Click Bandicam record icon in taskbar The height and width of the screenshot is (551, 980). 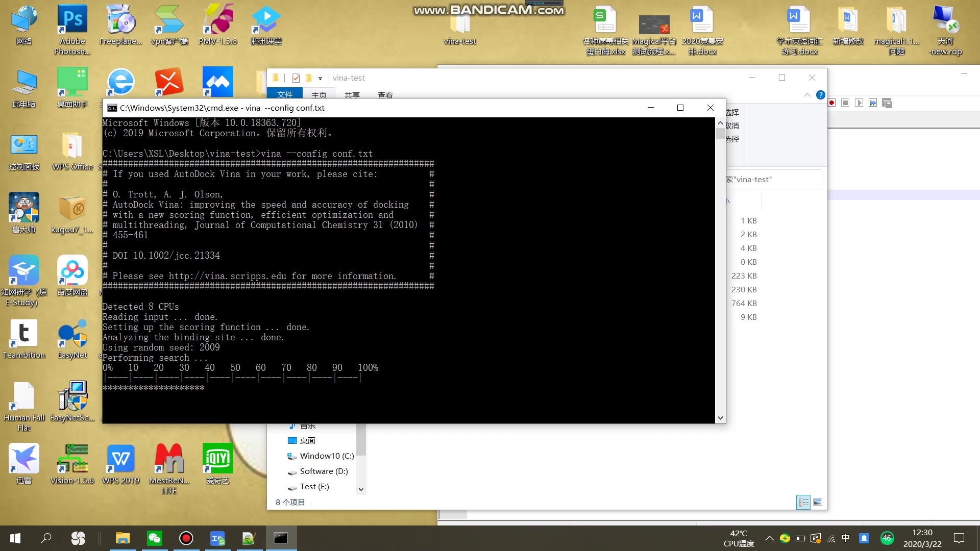pyautogui.click(x=186, y=538)
